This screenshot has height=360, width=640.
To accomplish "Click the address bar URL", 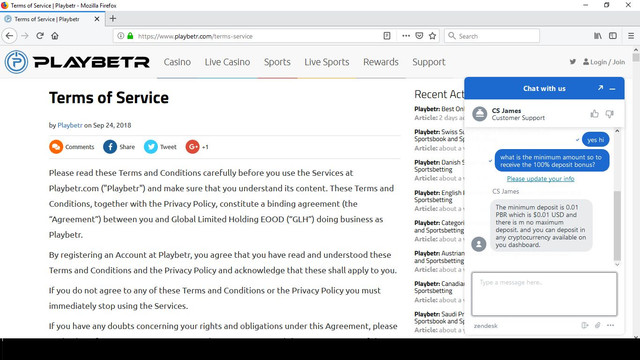I will [x=195, y=36].
